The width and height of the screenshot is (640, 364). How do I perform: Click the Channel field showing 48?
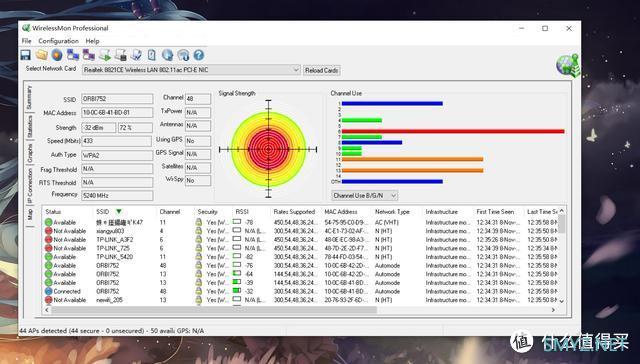[198, 98]
